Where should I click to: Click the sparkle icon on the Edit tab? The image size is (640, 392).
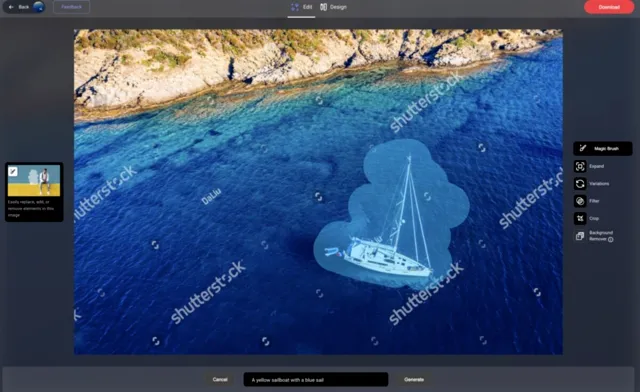[x=295, y=7]
